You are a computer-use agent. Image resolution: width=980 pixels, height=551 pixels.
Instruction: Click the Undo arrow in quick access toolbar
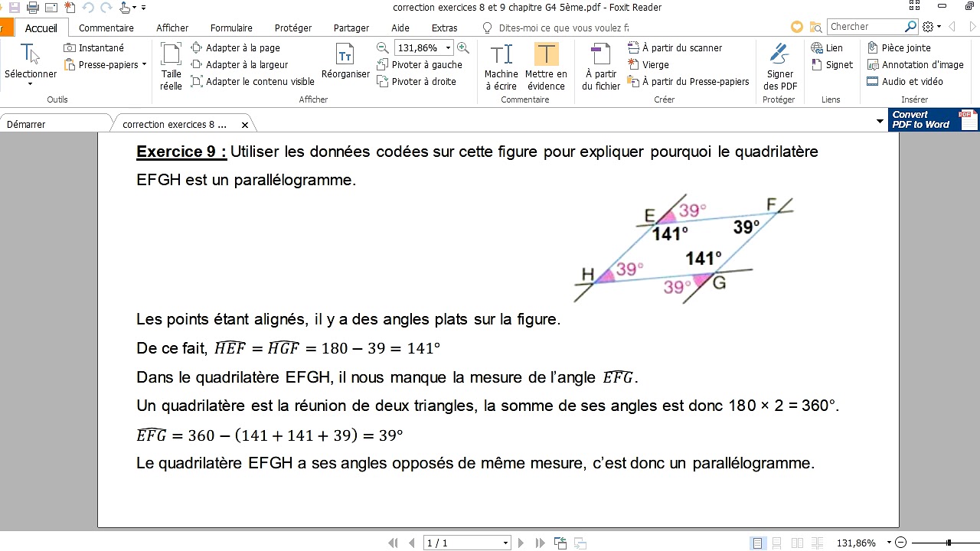[x=87, y=8]
